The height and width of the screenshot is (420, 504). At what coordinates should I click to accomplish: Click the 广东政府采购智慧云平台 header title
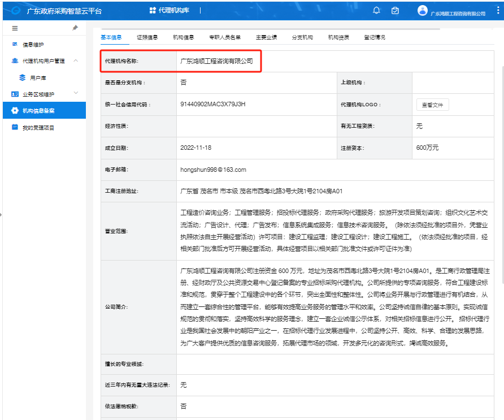64,11
